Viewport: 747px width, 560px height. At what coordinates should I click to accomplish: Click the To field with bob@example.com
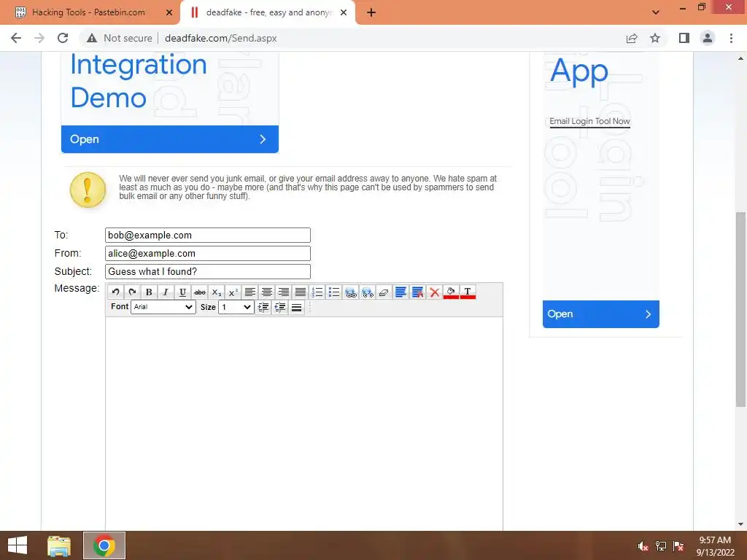(x=208, y=236)
